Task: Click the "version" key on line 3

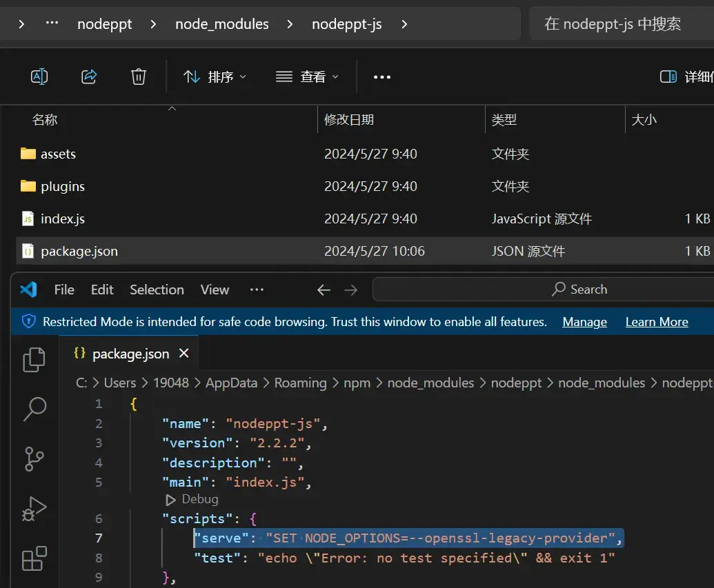Action: click(x=197, y=443)
